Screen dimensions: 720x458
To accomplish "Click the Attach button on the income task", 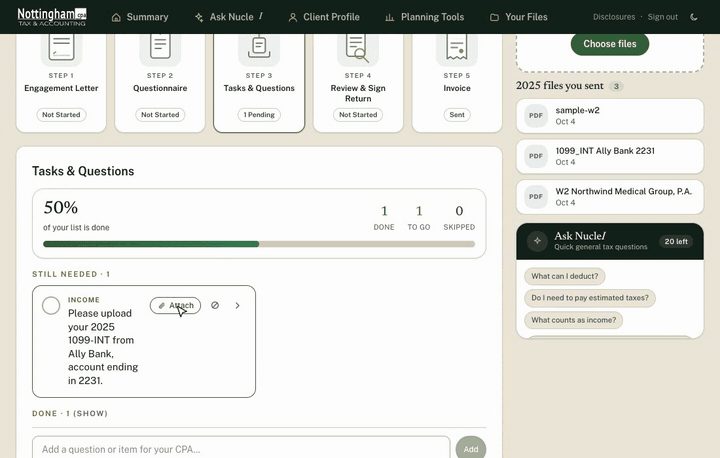I will (175, 305).
